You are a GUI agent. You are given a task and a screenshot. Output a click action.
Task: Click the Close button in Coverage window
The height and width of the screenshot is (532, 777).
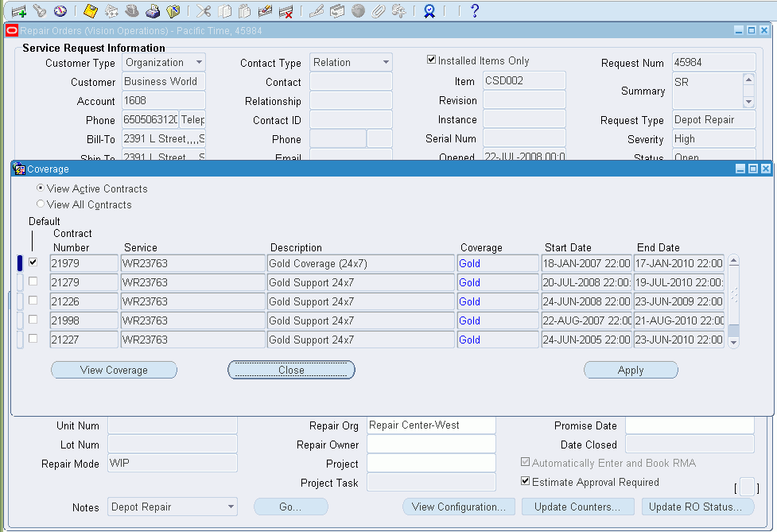pos(291,370)
